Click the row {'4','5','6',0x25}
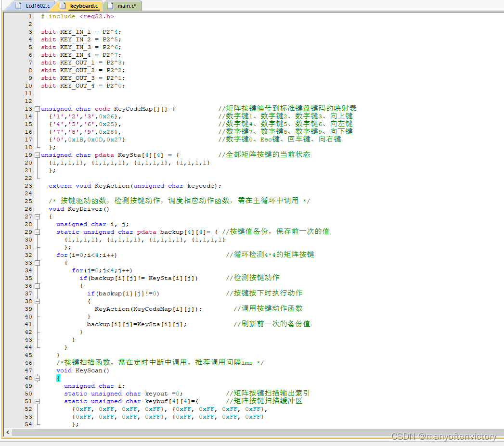This screenshot has width=504, height=446. tap(85, 124)
